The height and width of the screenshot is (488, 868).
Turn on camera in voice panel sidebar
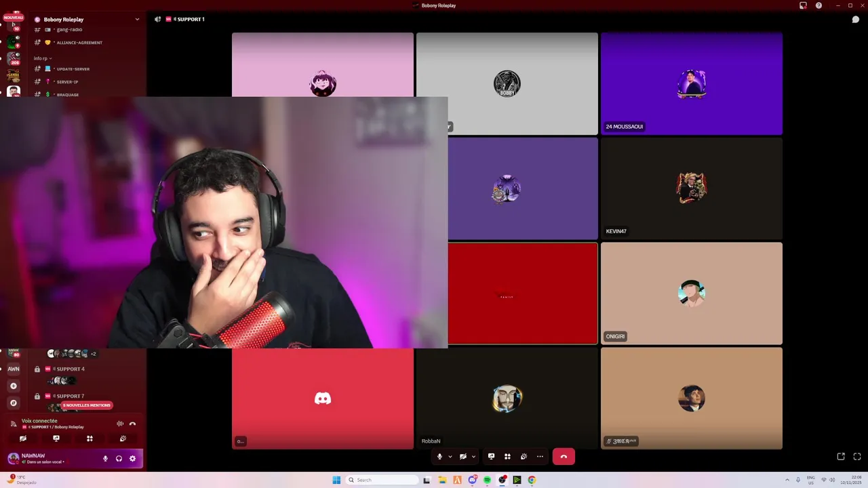[x=23, y=439]
